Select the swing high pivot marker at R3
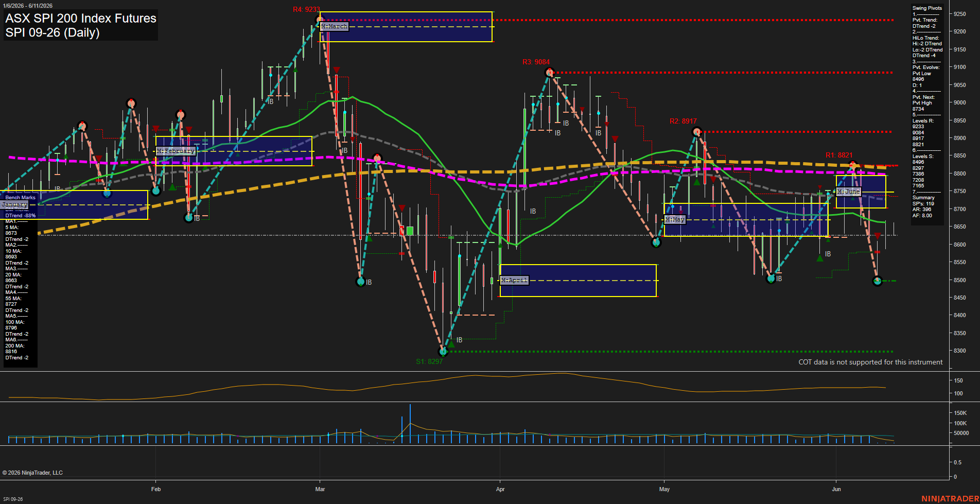Viewport: 980px width, 504px height. tap(550, 73)
